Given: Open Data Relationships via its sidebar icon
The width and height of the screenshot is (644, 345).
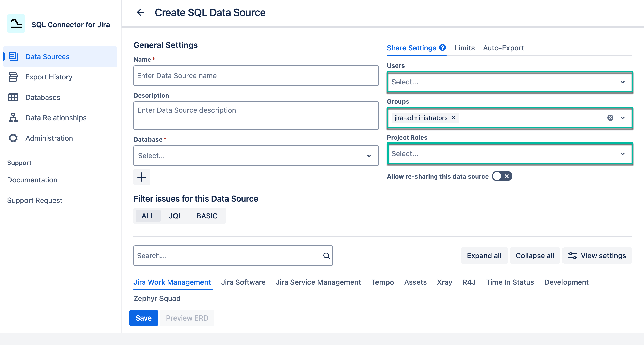Looking at the screenshot, I should coord(13,118).
